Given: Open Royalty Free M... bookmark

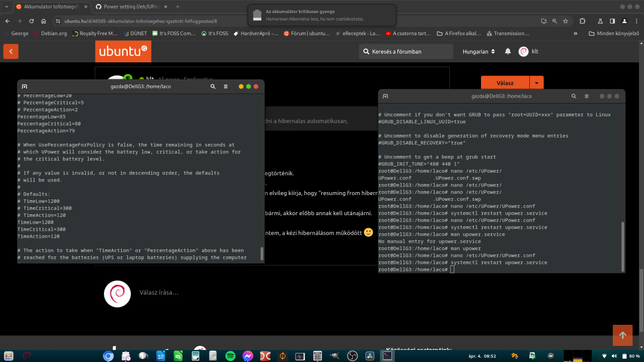Looking at the screenshot, I should (94, 34).
